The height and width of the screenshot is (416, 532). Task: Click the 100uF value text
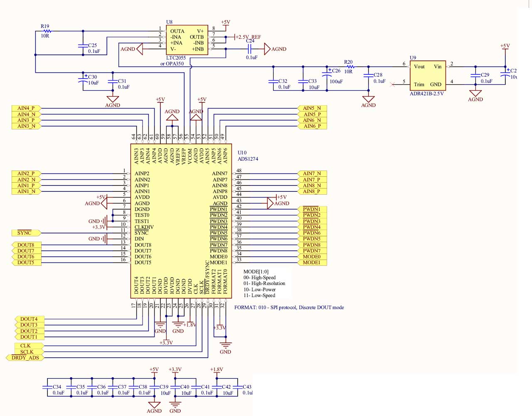coord(336,82)
